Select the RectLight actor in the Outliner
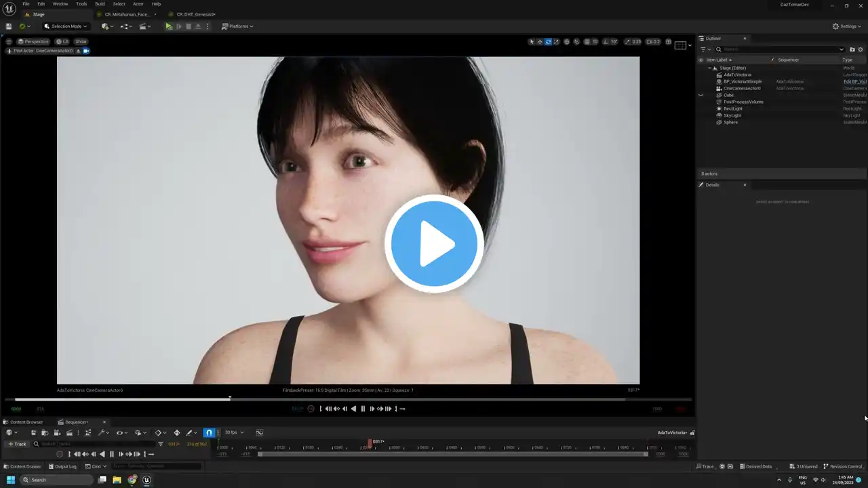Viewport: 868px width, 488px height. pos(733,108)
